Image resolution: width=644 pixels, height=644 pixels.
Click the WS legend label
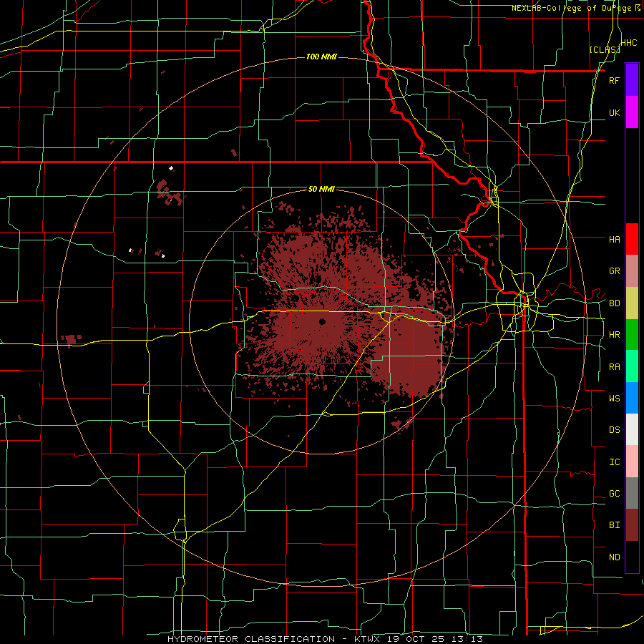(614, 399)
